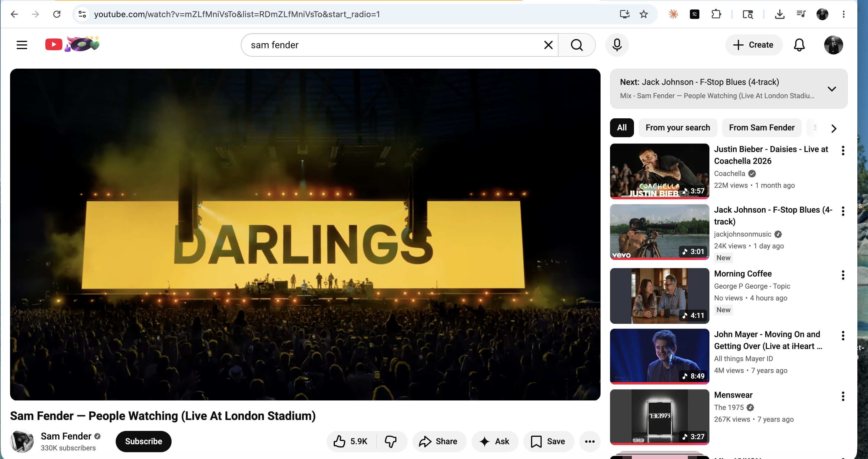This screenshot has height=459, width=868.
Task: Expand the Mix playlist panel chevron
Action: [x=832, y=89]
